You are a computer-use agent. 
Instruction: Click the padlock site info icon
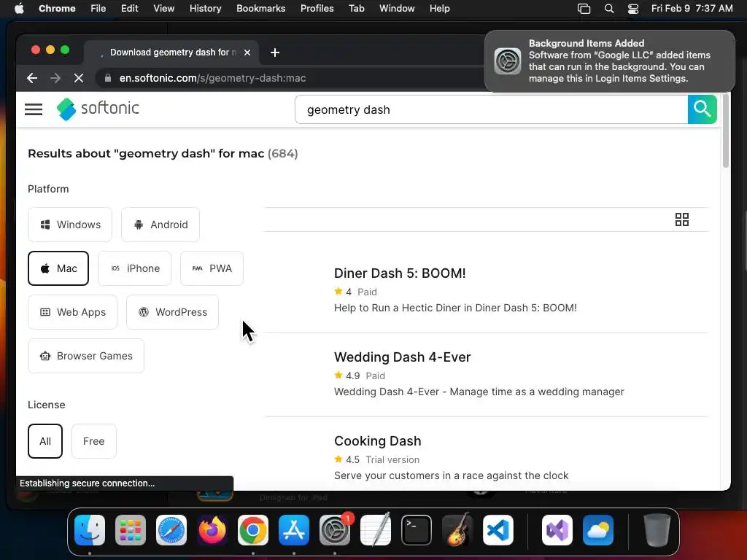click(108, 77)
